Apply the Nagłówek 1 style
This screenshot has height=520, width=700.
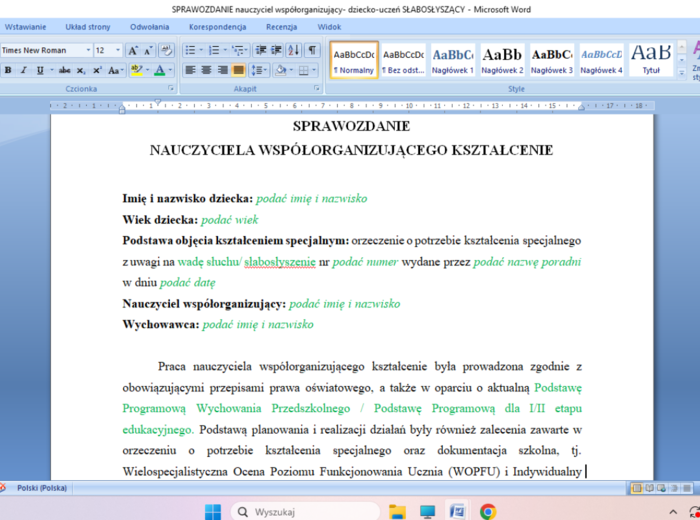(x=453, y=60)
